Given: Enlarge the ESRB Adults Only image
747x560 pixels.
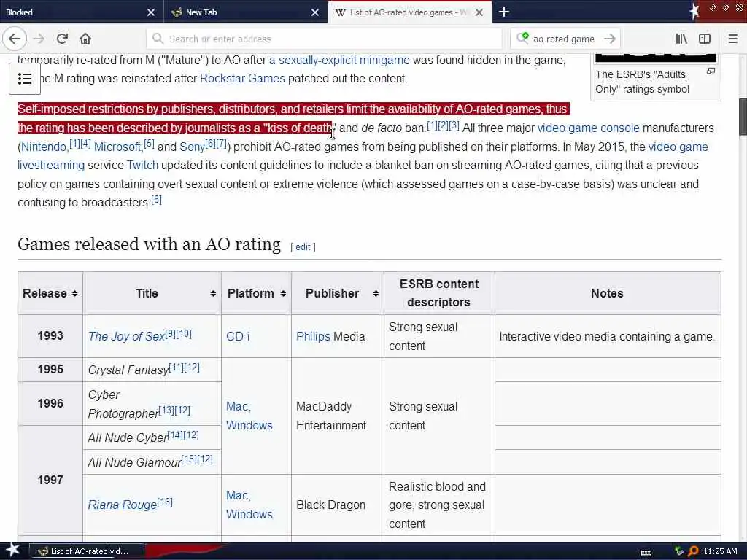Looking at the screenshot, I should tap(711, 71).
